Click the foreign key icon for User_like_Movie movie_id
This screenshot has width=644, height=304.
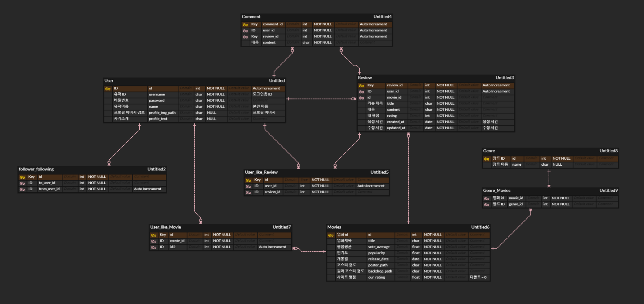(x=154, y=241)
